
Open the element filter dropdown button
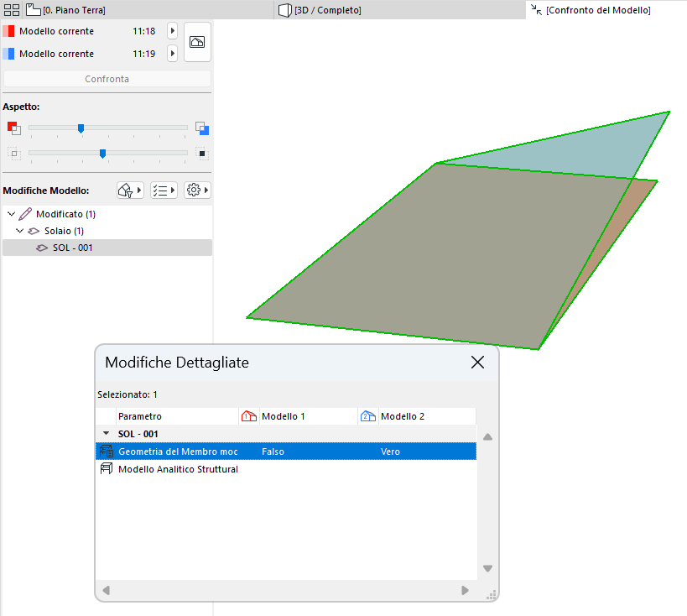pyautogui.click(x=130, y=191)
